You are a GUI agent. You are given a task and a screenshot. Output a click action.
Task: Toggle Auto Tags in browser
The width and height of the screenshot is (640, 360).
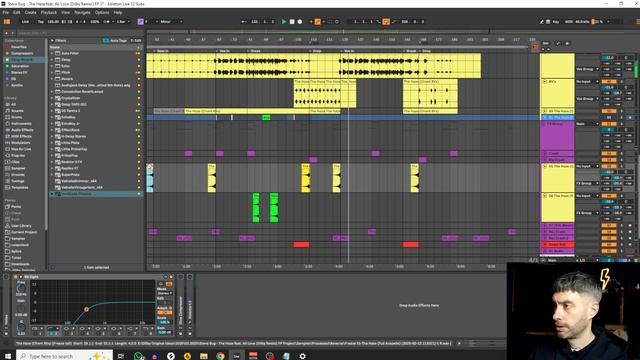[x=115, y=40]
